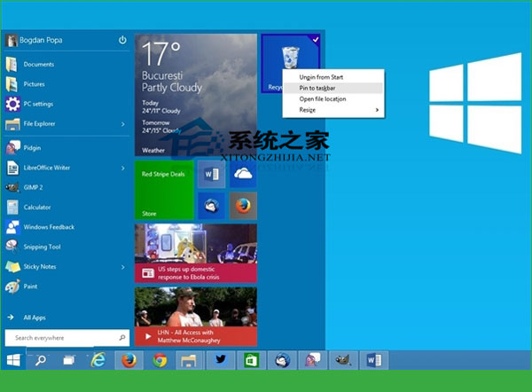Open Thunderbird from the taskbar
The width and height of the screenshot is (532, 392).
[282, 360]
